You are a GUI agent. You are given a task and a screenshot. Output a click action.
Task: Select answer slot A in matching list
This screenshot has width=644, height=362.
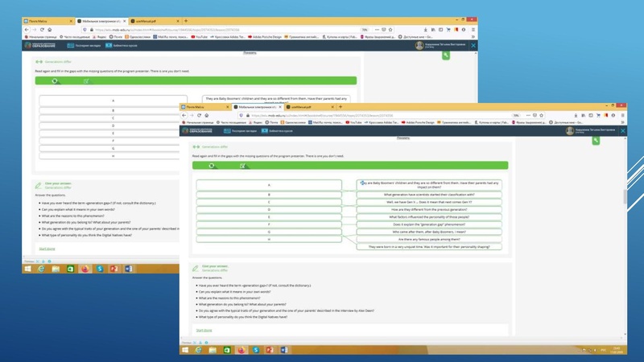[269, 184]
